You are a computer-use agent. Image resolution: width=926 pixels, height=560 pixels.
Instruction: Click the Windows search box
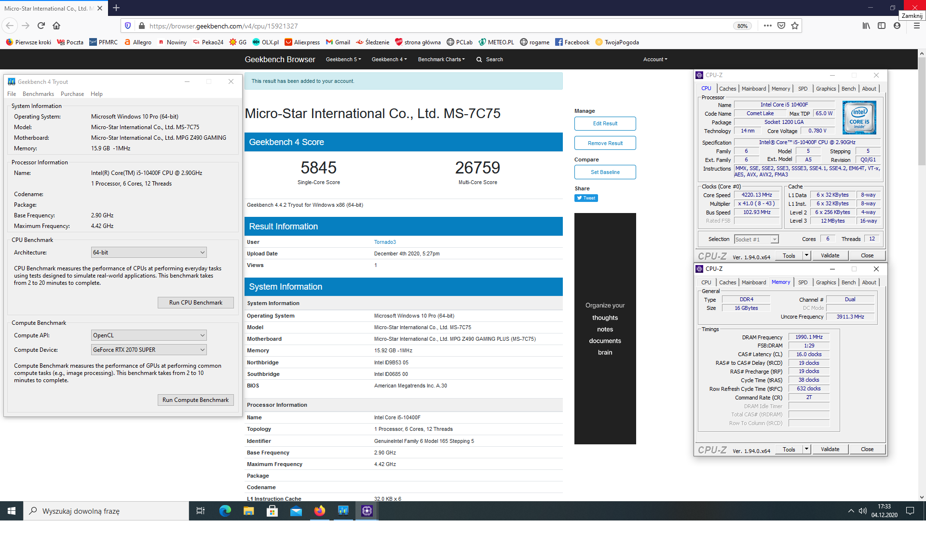point(106,511)
